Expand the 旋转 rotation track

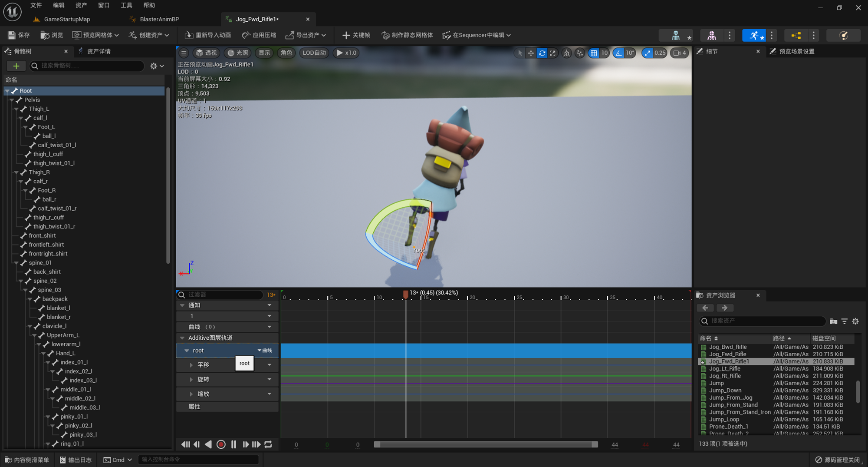[191, 380]
